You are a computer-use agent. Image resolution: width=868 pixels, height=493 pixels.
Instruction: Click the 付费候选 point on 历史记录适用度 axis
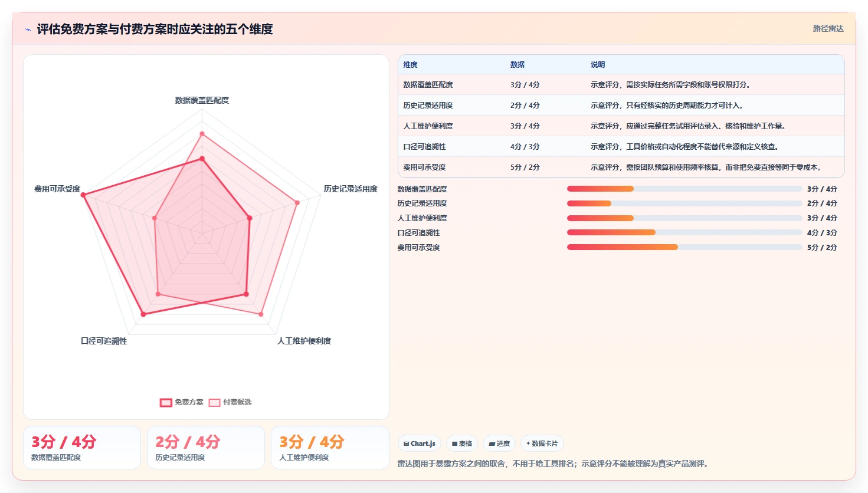[x=297, y=203]
